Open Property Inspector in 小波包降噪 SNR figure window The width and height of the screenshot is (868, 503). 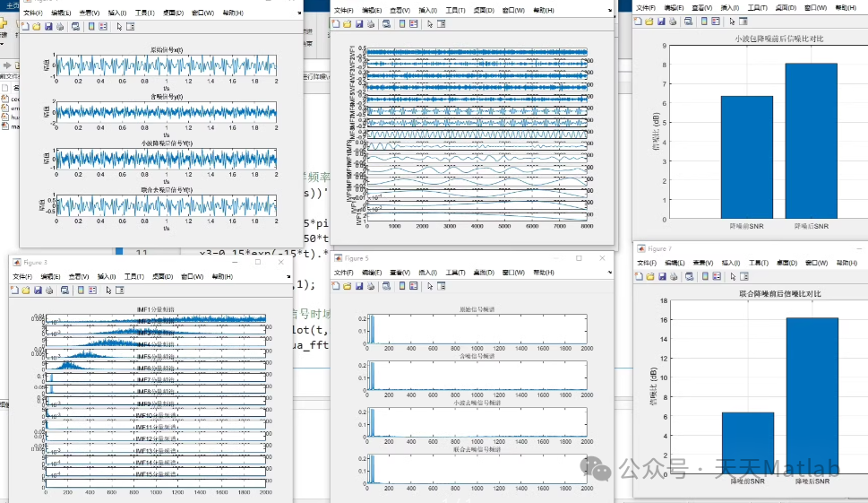tap(743, 21)
